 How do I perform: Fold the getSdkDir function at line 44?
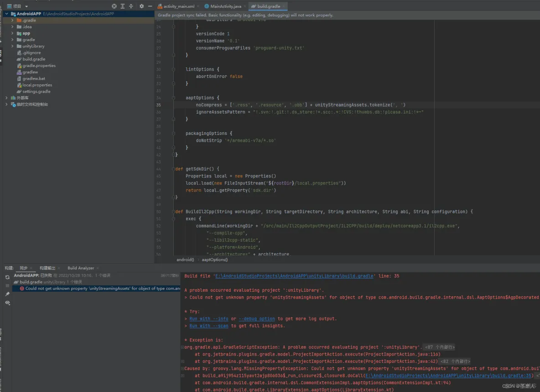point(174,169)
